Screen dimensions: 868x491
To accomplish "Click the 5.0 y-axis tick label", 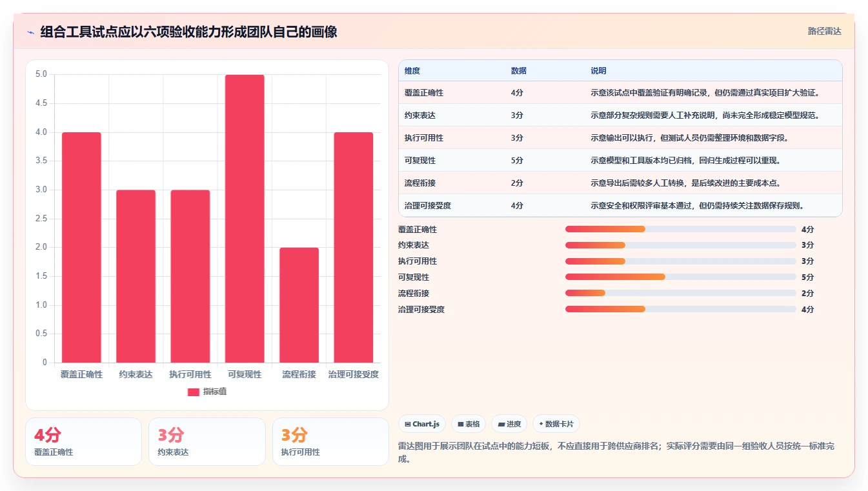I will tap(41, 74).
